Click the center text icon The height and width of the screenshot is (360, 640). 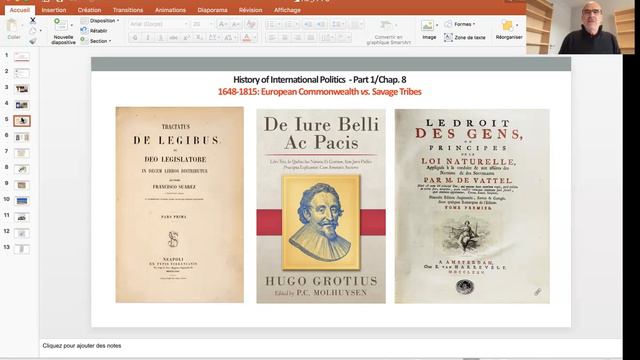click(285, 38)
